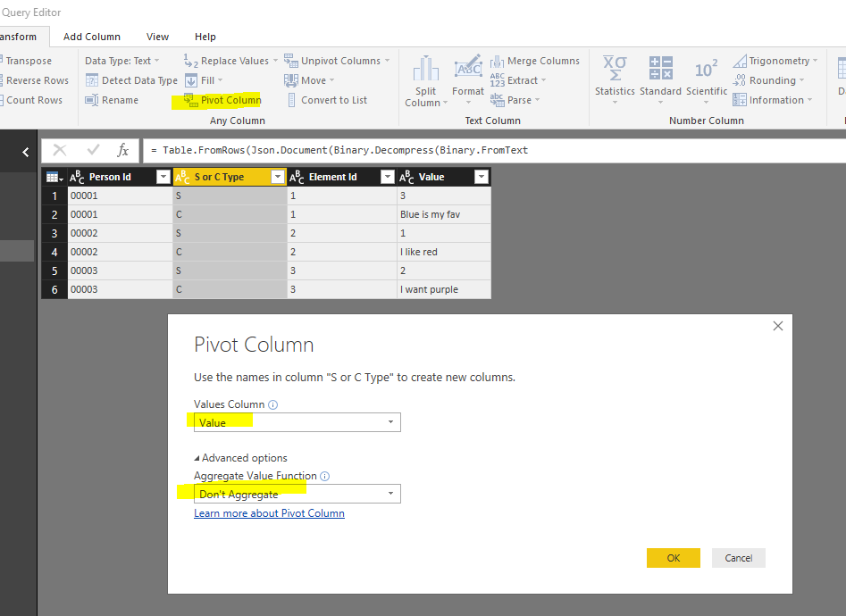The image size is (846, 616).
Task: Switch to the View tab
Action: click(157, 37)
